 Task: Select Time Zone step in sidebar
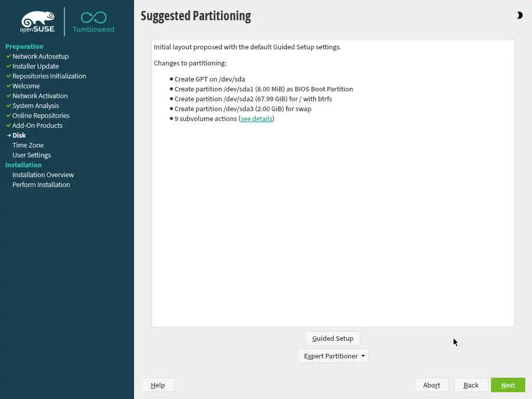coord(28,145)
